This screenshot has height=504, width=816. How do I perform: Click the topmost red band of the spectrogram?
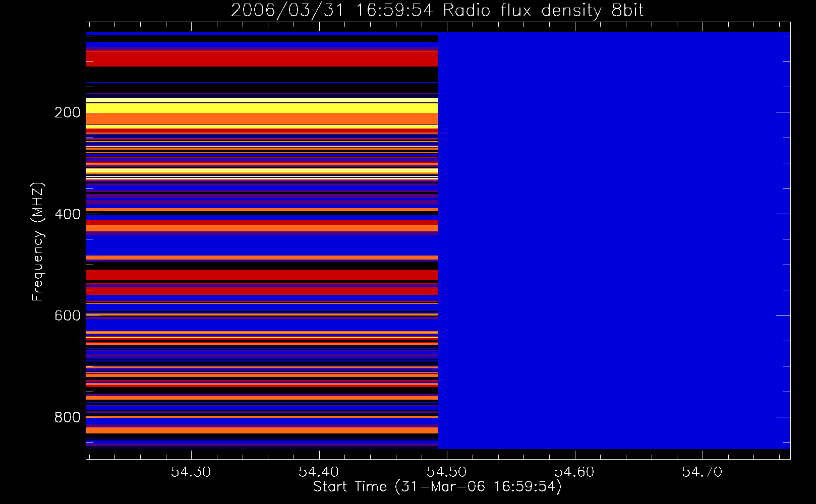coord(262,58)
